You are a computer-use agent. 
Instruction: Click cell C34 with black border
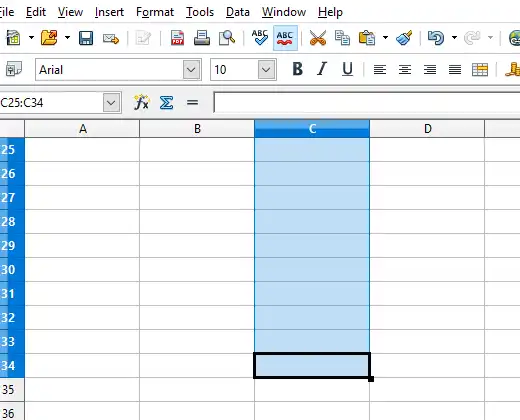tap(312, 366)
